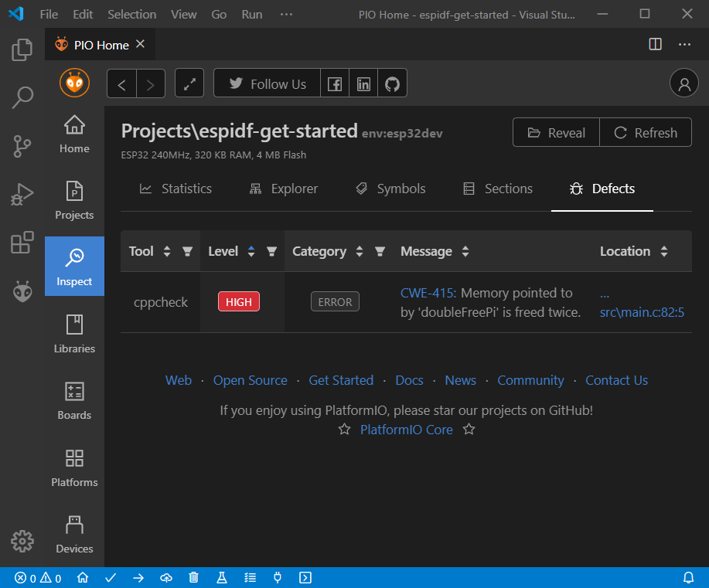
Task: Go forward in PIO Home navigation
Action: 151,83
